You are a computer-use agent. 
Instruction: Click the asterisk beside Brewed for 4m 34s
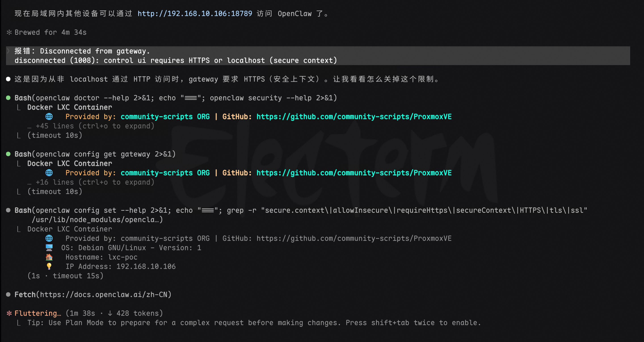(9, 32)
